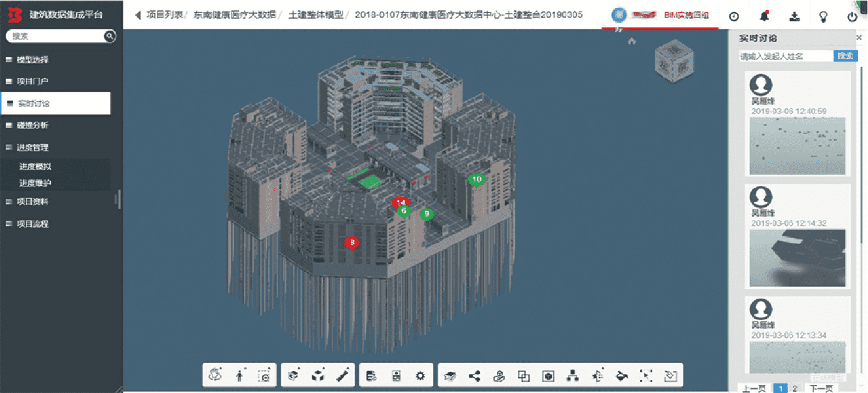
Task: Click the walk-mode person icon in bottom toolbar
Action: (x=240, y=376)
